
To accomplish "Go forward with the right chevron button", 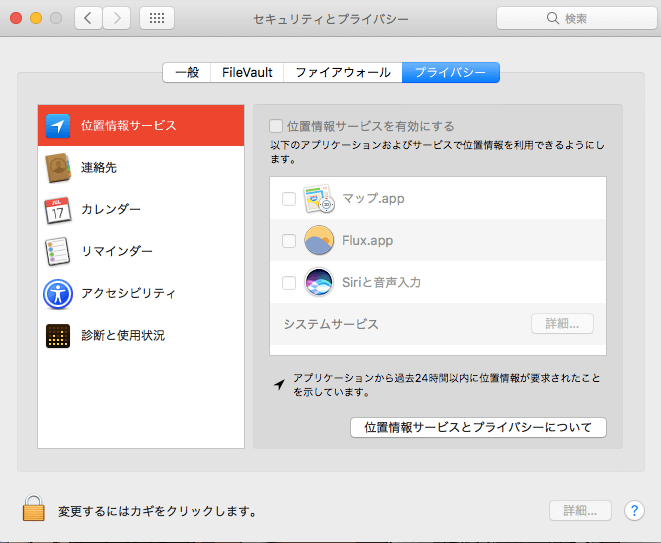I will click(117, 18).
